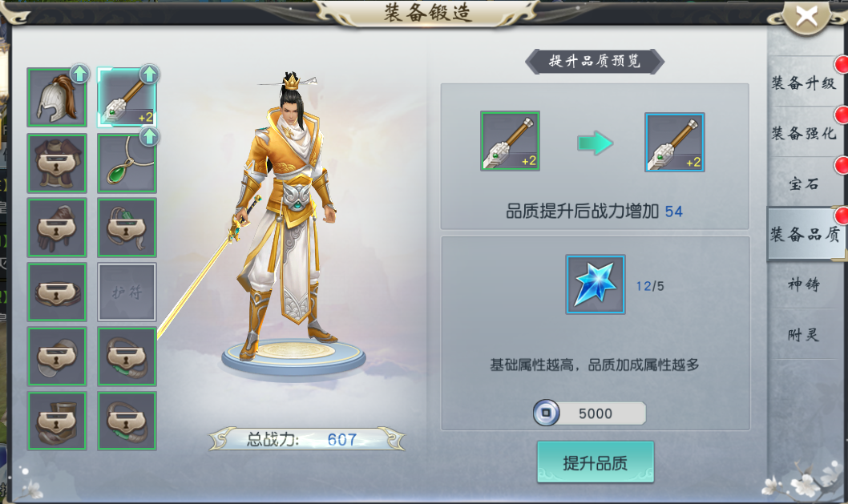
Task: Open the locked gloves slot
Action: pyautogui.click(x=57, y=228)
